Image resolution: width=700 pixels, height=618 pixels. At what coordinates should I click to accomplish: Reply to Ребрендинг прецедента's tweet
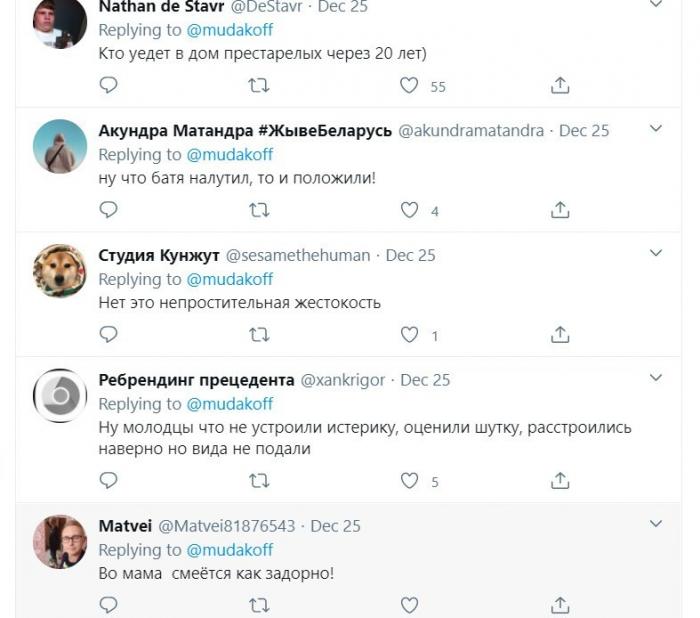tap(109, 481)
